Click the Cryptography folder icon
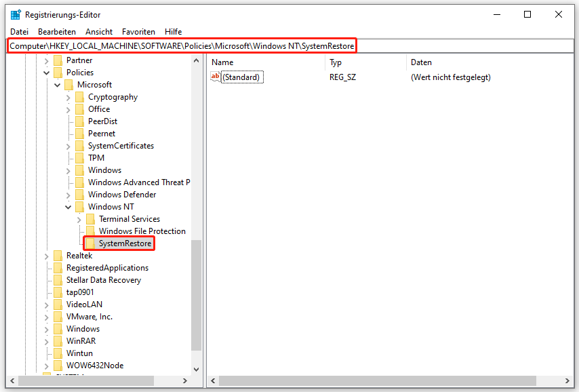The width and height of the screenshot is (579, 392). tap(79, 97)
